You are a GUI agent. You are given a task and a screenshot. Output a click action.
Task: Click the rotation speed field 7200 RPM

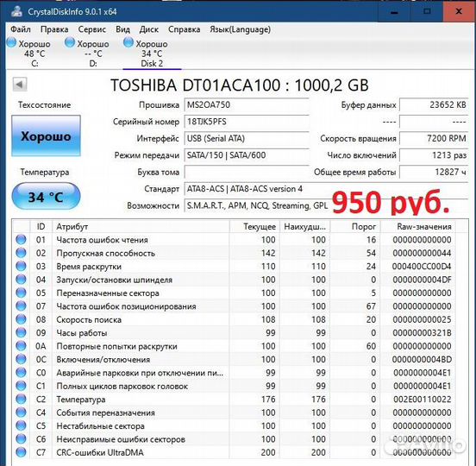(x=434, y=139)
